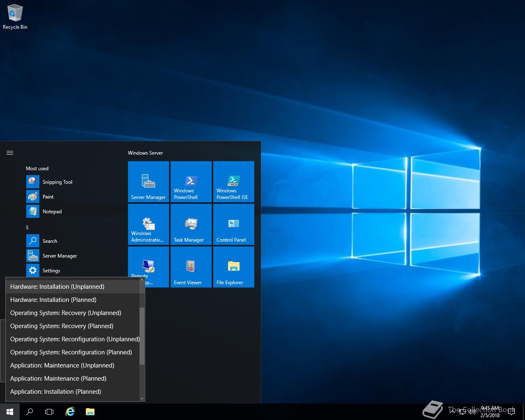Open the Control Panel tile
525x420 pixels.
pyautogui.click(x=234, y=224)
